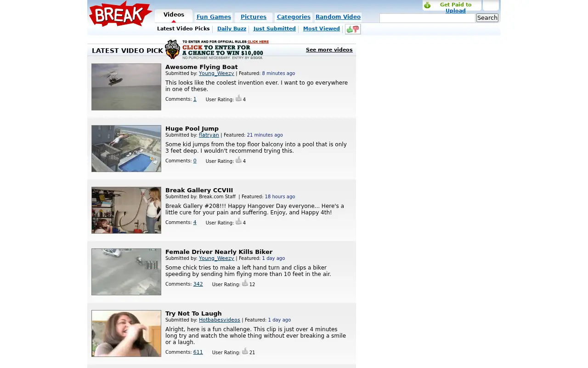Click the '8 minutes ago' featured time
Viewport: 588px width, 368px height.
[x=278, y=74]
